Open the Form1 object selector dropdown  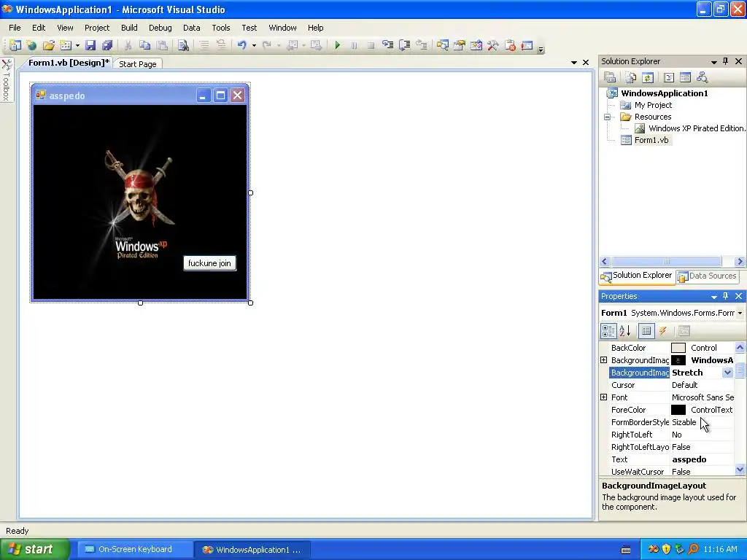[x=740, y=313]
